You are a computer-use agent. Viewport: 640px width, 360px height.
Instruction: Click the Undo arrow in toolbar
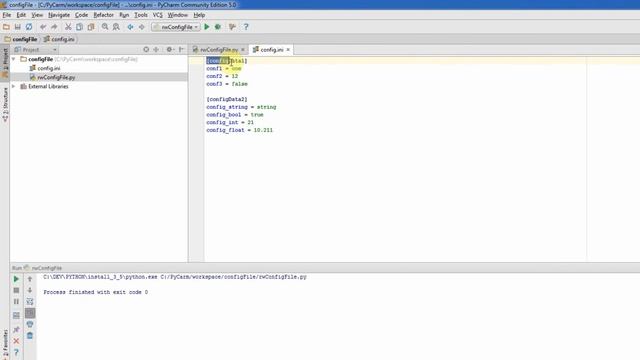click(43, 27)
